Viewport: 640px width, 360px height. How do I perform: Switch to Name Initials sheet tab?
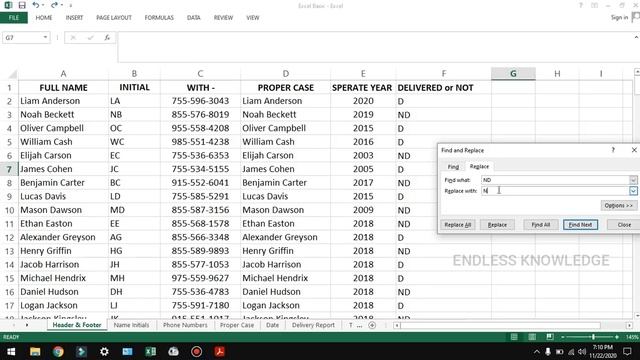[131, 325]
